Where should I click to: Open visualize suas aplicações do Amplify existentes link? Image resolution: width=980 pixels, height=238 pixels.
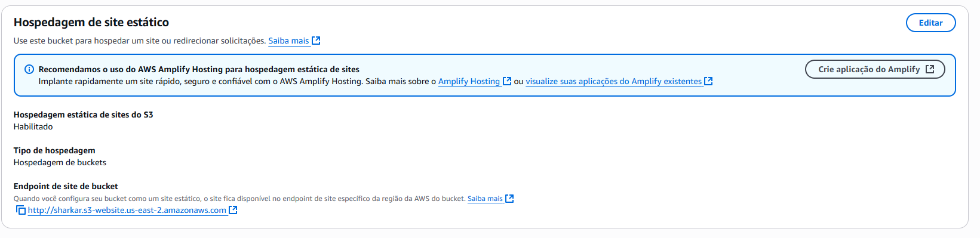point(613,81)
